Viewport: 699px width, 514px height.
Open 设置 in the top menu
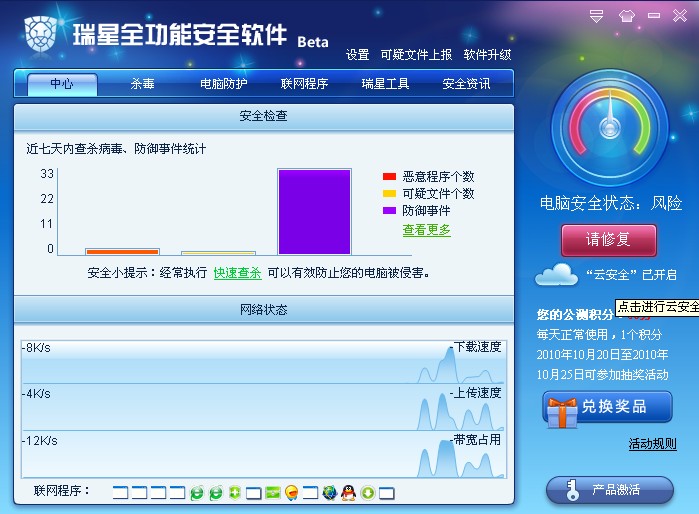358,55
